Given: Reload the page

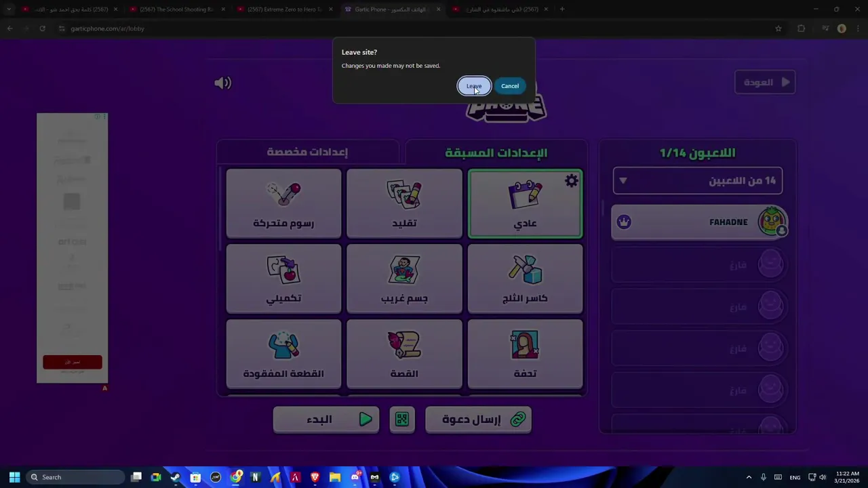Looking at the screenshot, I should (x=42, y=28).
